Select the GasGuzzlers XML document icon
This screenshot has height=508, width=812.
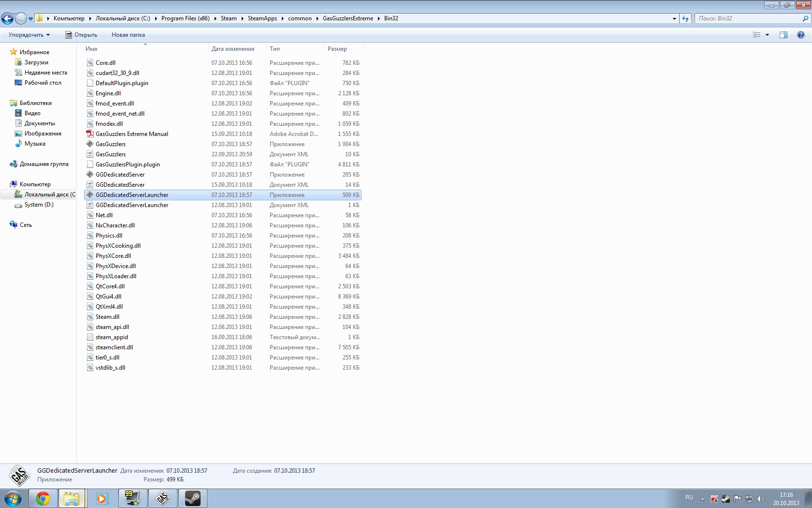coord(90,154)
